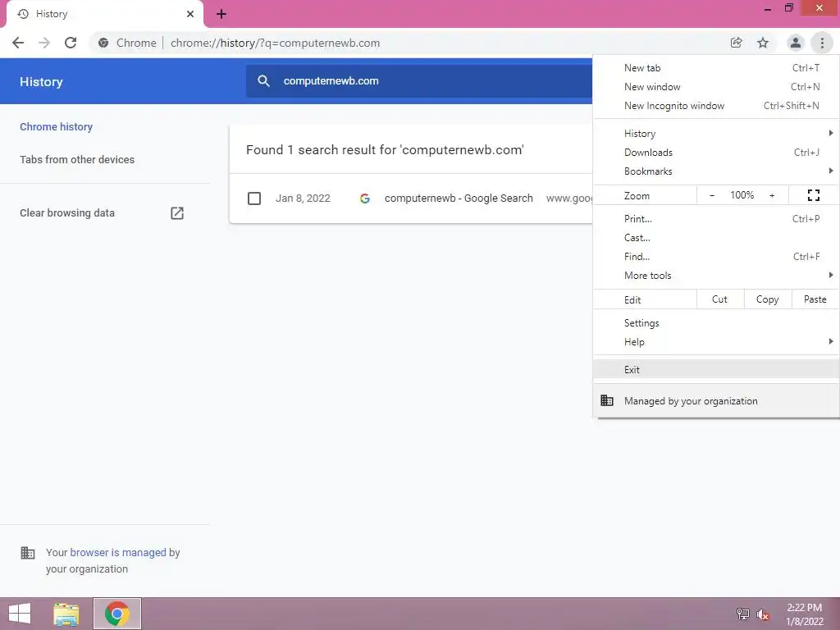Click the address bar URL
Viewport: 840px width, 630px height.
point(275,43)
